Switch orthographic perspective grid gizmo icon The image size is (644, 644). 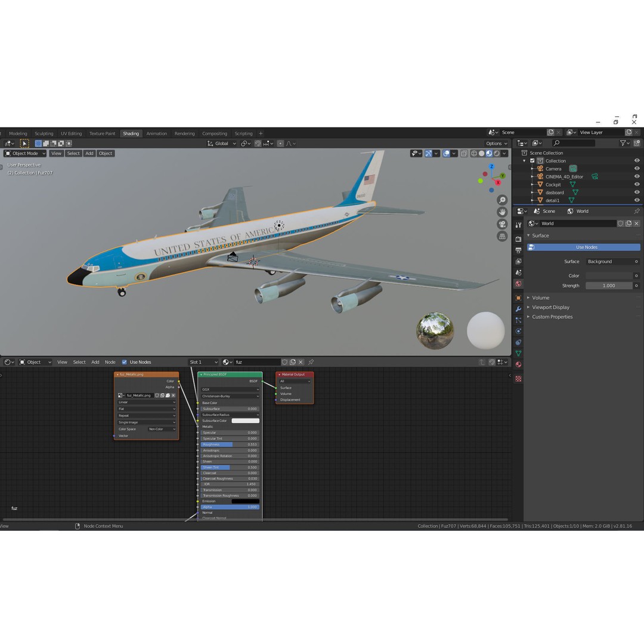[x=502, y=236]
